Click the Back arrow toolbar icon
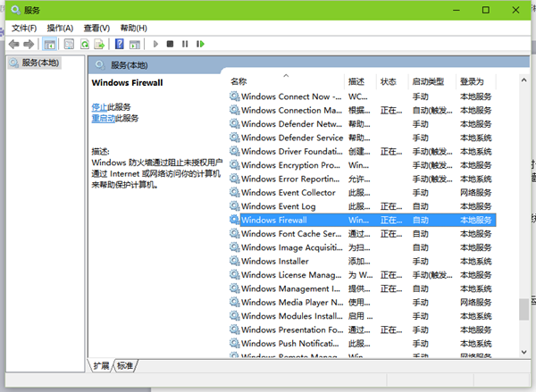The height and width of the screenshot is (392, 536). [x=14, y=44]
